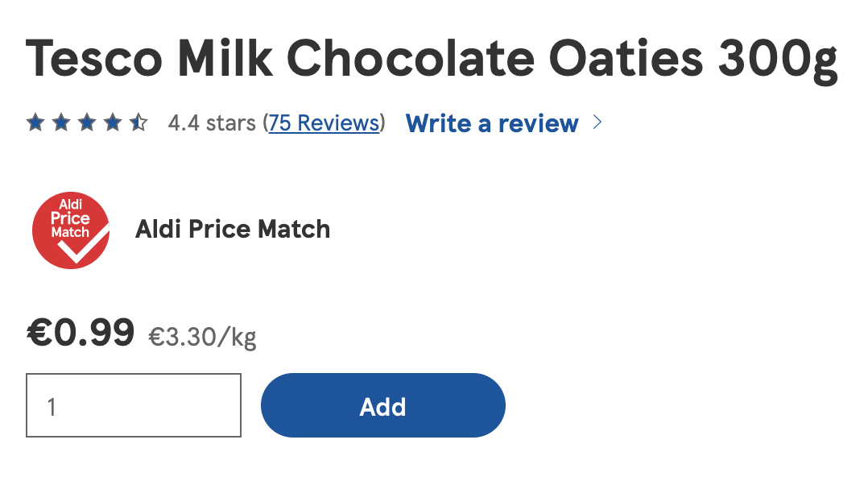Viewport: 868px width, 477px height.
Task: Click the word Add on blue button
Action: pyautogui.click(x=383, y=407)
